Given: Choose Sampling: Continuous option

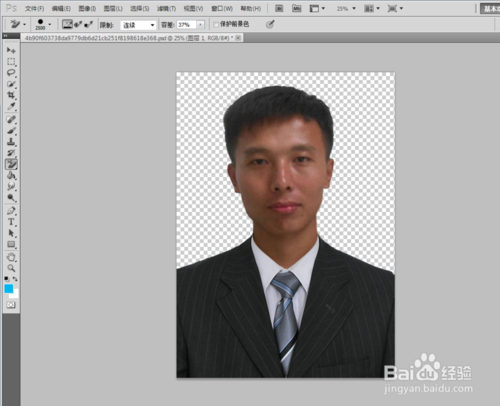Looking at the screenshot, I should tap(67, 24).
